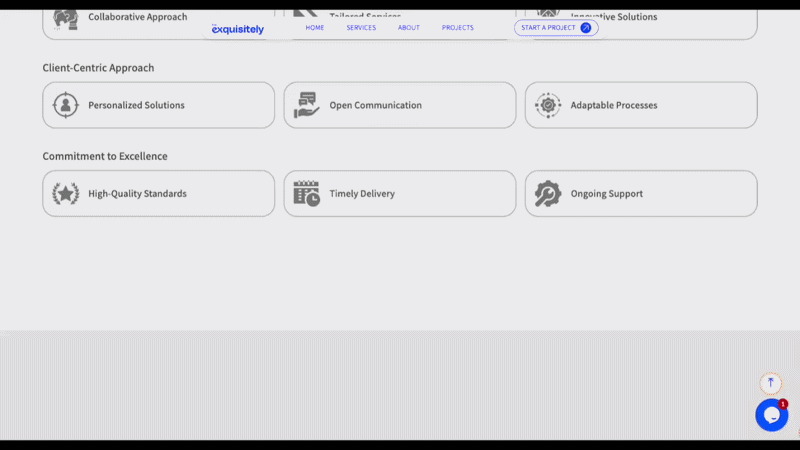Click the Collaborative Approach head icon
Screen dimensions: 800x450
66,19
